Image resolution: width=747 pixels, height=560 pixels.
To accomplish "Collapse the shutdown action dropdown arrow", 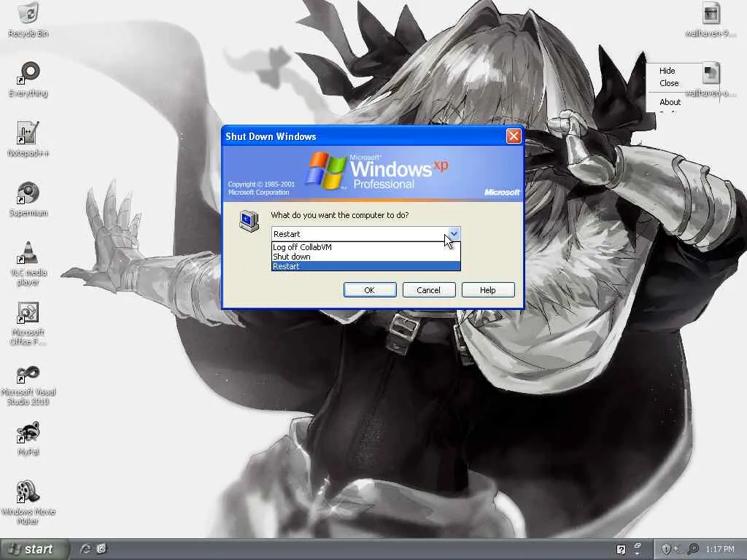I will pos(454,234).
